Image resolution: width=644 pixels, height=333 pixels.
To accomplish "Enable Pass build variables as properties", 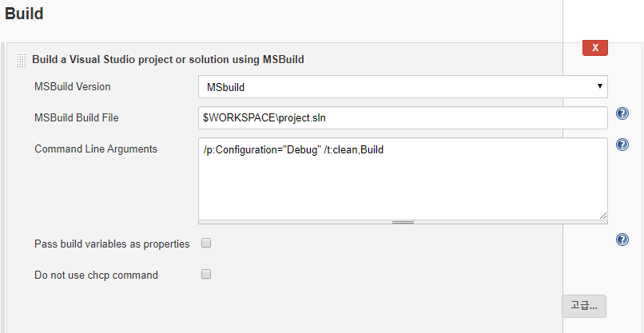I will [206, 243].
